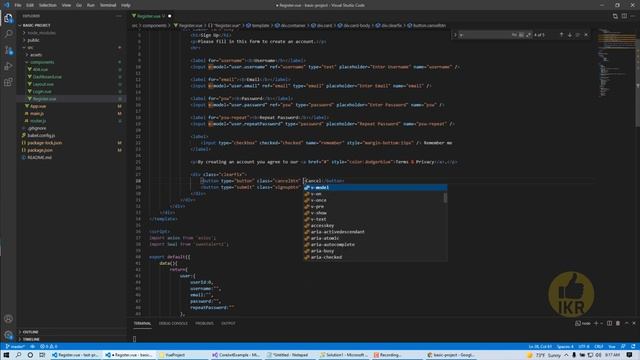The image size is (640, 360).
Task: Open the Selection menu
Action: coord(48,5)
